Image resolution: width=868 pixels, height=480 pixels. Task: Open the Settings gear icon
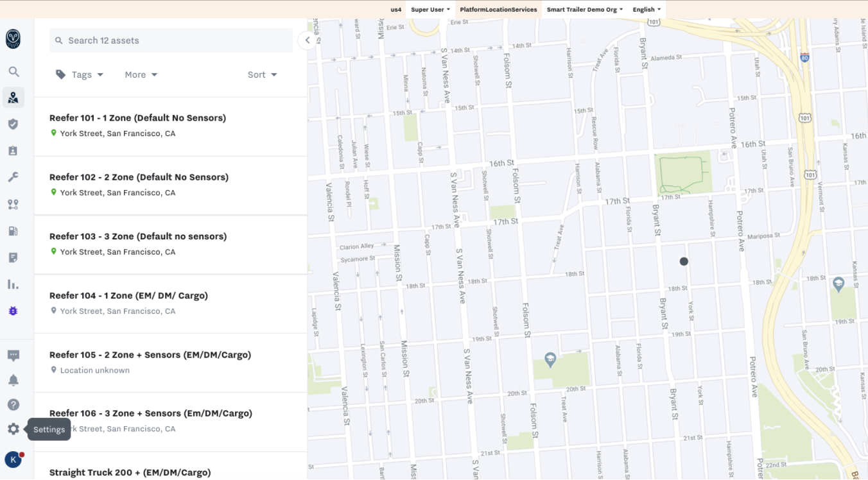click(x=13, y=429)
